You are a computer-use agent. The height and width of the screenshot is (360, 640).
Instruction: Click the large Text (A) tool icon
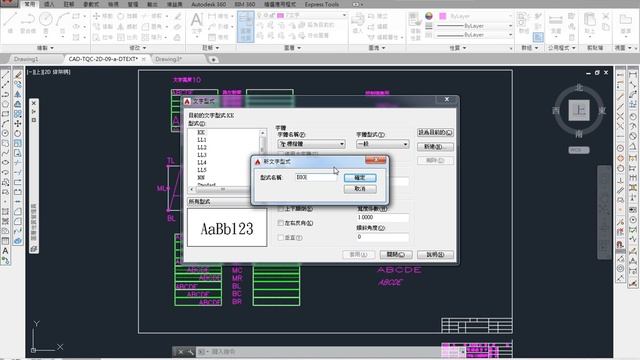click(x=197, y=20)
